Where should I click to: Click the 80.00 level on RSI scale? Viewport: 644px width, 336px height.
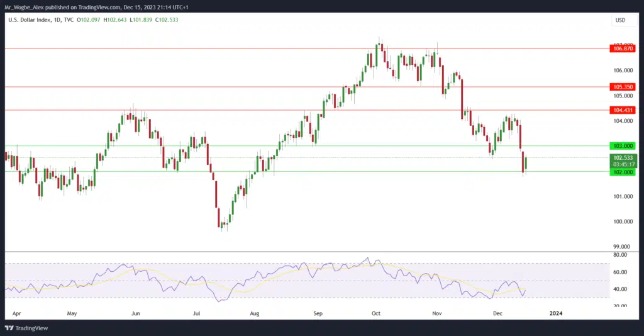tap(620, 255)
